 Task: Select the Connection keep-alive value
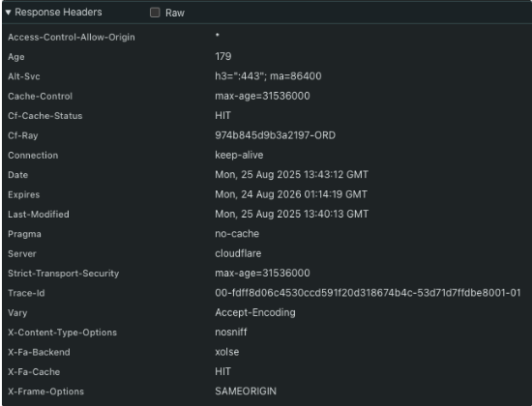(239, 155)
